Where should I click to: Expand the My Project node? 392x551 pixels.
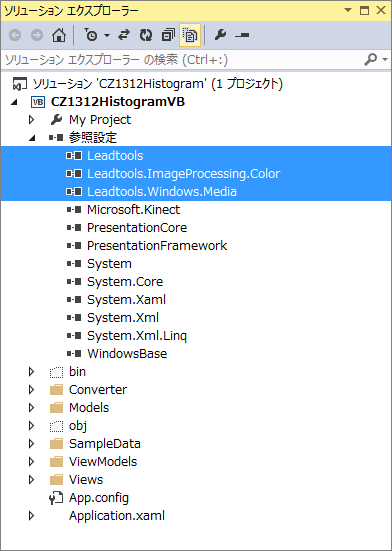pyautogui.click(x=31, y=120)
